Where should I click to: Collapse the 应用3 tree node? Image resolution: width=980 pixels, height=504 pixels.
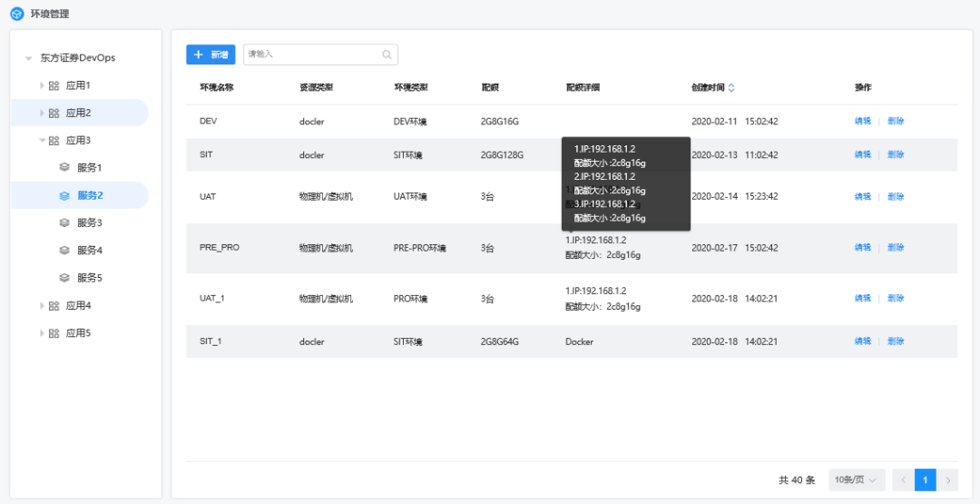click(x=42, y=141)
